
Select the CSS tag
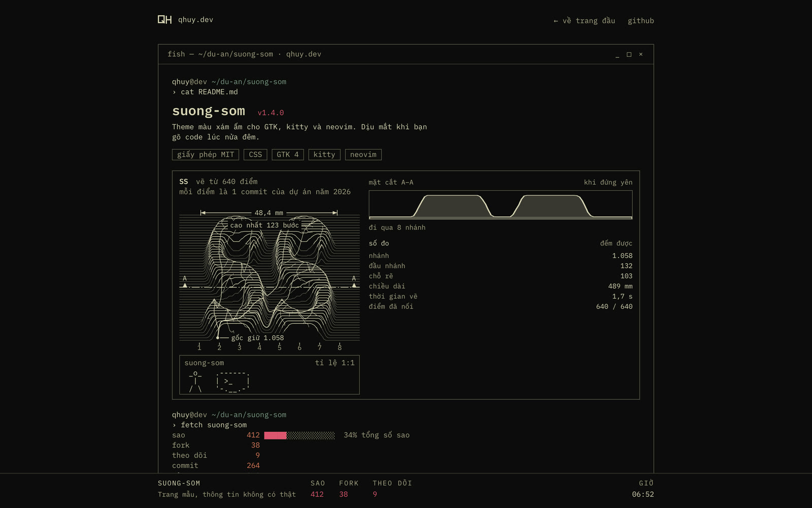point(255,154)
